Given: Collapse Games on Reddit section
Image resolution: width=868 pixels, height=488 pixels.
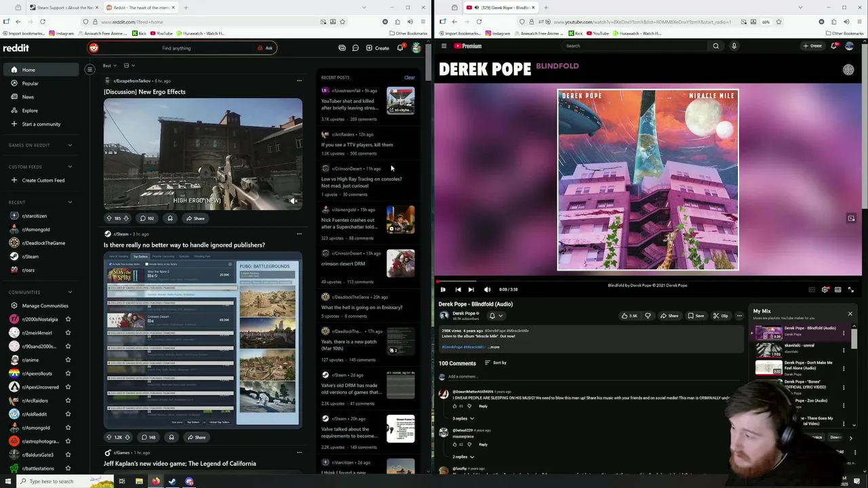Looking at the screenshot, I should [x=69, y=145].
